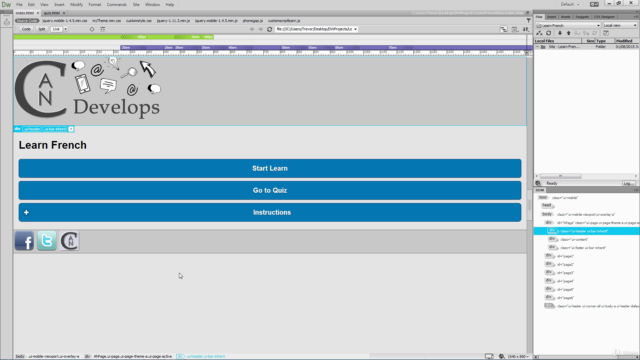The height and width of the screenshot is (360, 640).
Task: Open the Learn French site dropdown
Action: tap(568, 25)
